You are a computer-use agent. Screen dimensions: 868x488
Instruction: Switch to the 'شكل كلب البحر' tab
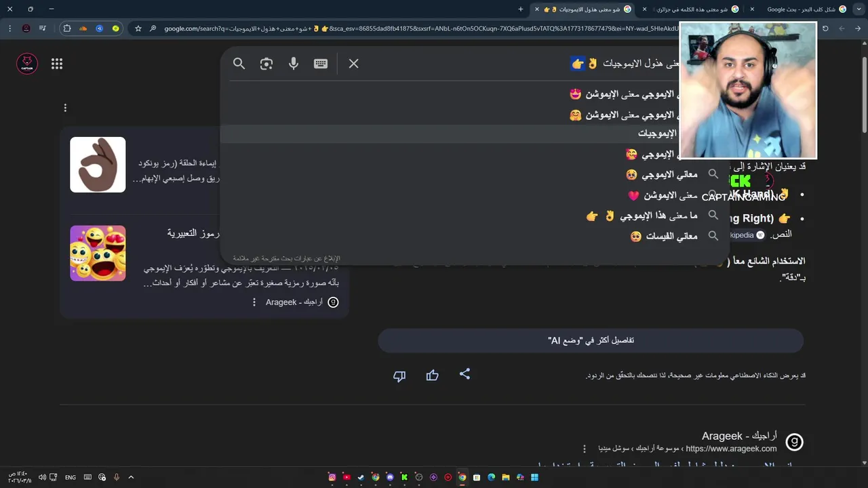807,9
